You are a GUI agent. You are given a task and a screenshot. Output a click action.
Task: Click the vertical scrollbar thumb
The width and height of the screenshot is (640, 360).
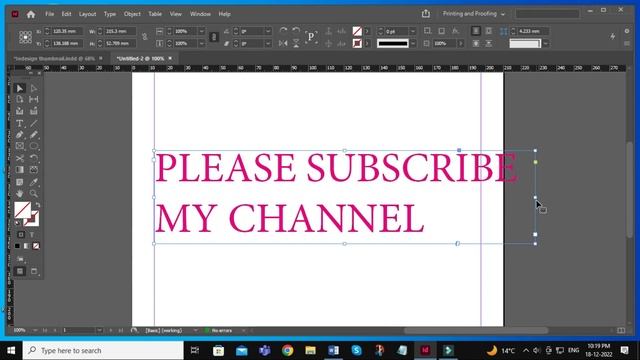[630, 189]
